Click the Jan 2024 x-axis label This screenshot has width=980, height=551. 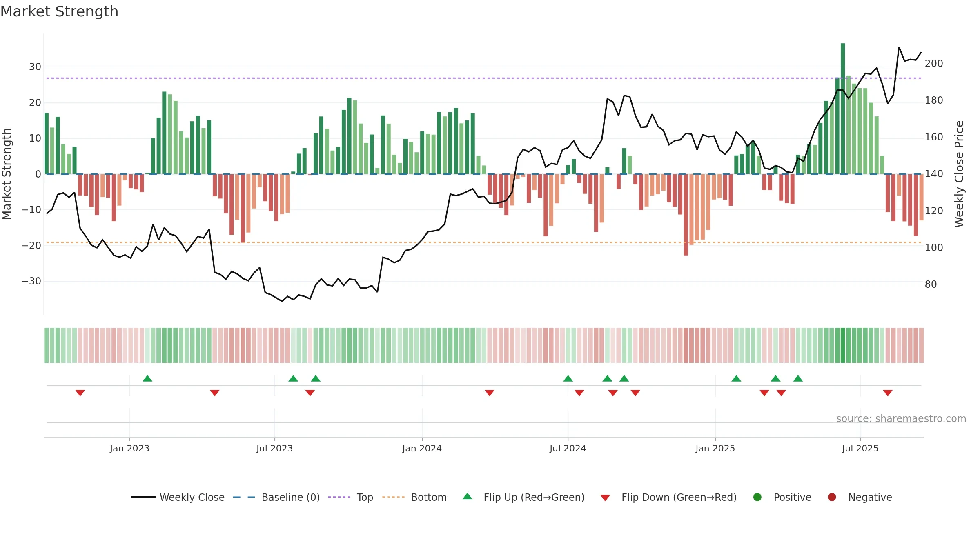coord(422,449)
